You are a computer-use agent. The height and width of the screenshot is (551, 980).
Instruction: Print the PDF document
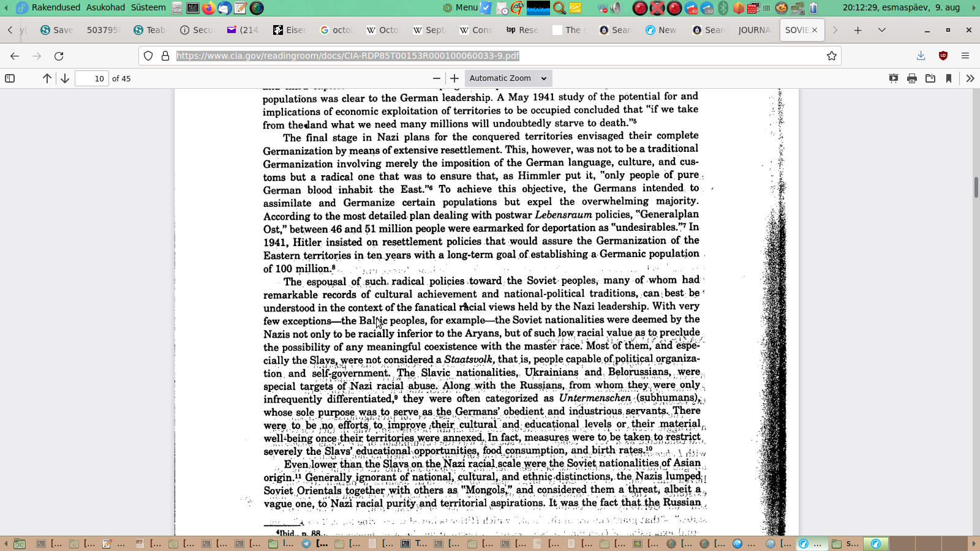[912, 78]
